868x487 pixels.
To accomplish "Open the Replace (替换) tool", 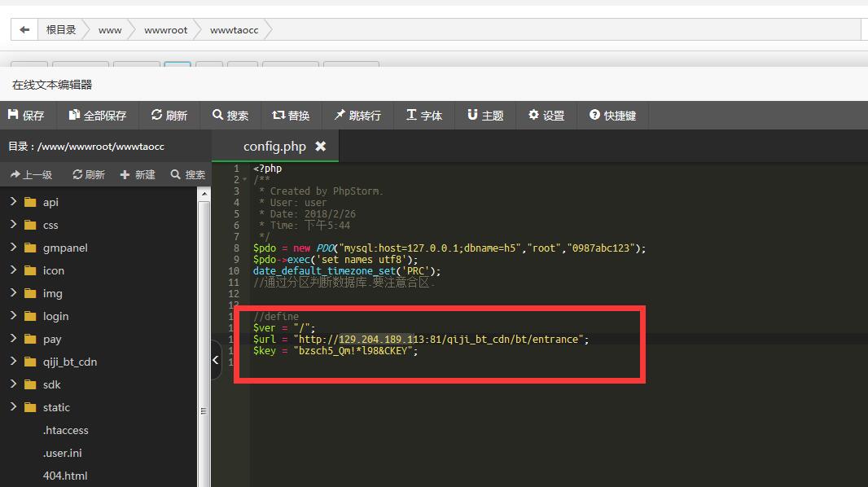I will [x=291, y=116].
